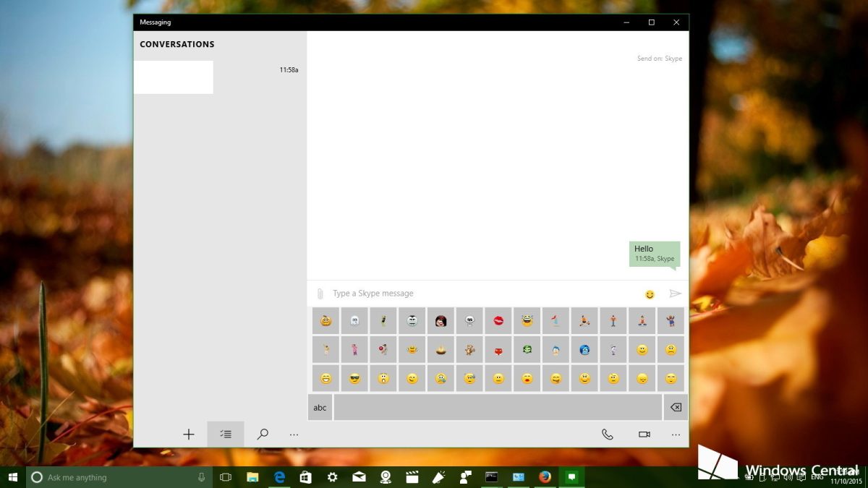Screen dimensions: 868x488
Task: Enable voice input with microphone icon
Action: pyautogui.click(x=201, y=477)
